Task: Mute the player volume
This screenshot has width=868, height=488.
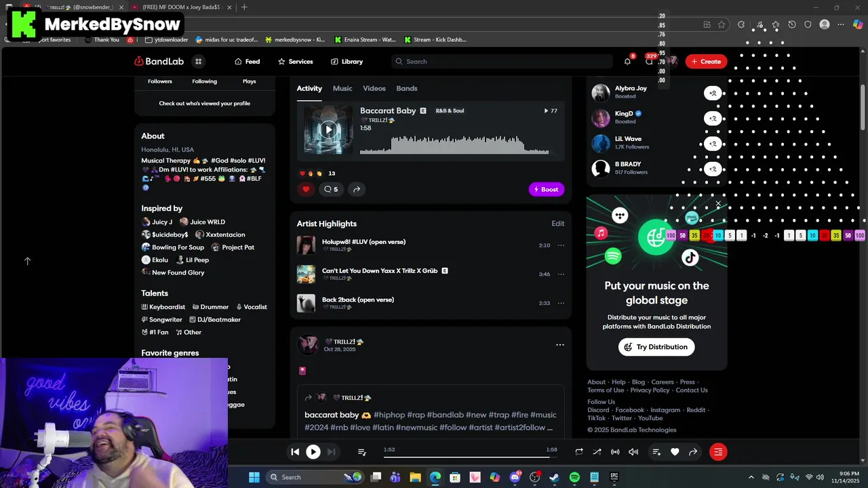Action: pos(633,452)
